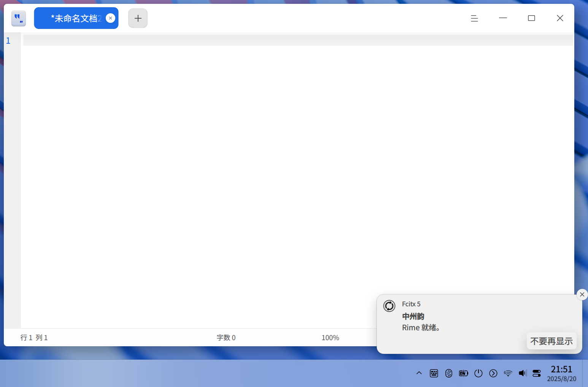Dismiss the Fcitx 5 notification
The height and width of the screenshot is (387, 588).
coord(582,295)
